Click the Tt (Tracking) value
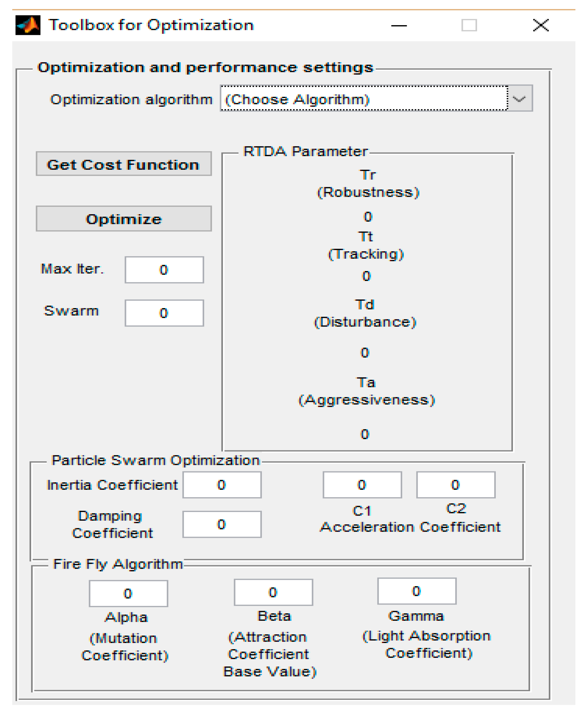This screenshot has width=588, height=713. (x=366, y=276)
